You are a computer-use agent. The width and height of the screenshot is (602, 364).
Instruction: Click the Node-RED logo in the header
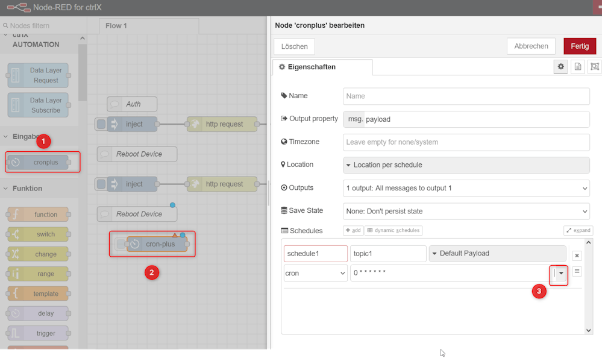19,7
